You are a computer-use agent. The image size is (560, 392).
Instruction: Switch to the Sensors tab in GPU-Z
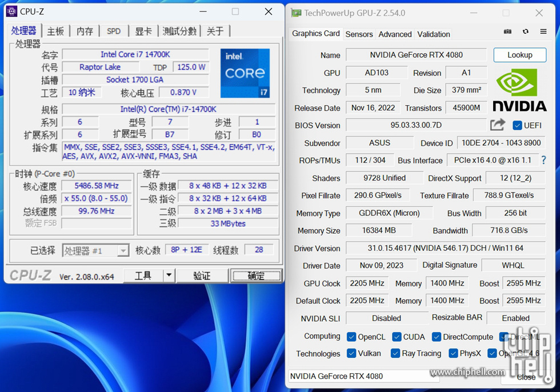click(x=359, y=34)
